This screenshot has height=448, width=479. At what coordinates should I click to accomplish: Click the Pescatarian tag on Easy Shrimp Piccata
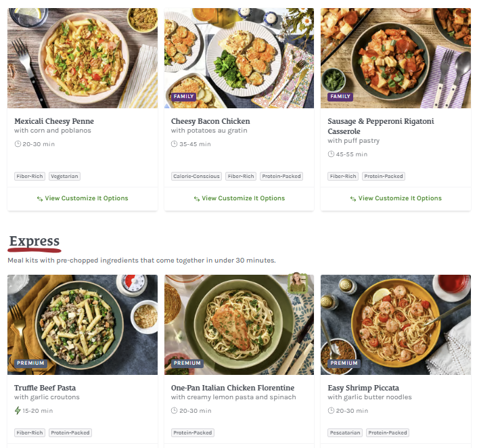pyautogui.click(x=345, y=432)
